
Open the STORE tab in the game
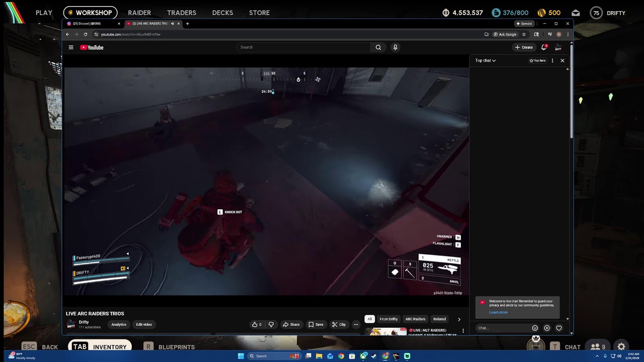click(259, 13)
